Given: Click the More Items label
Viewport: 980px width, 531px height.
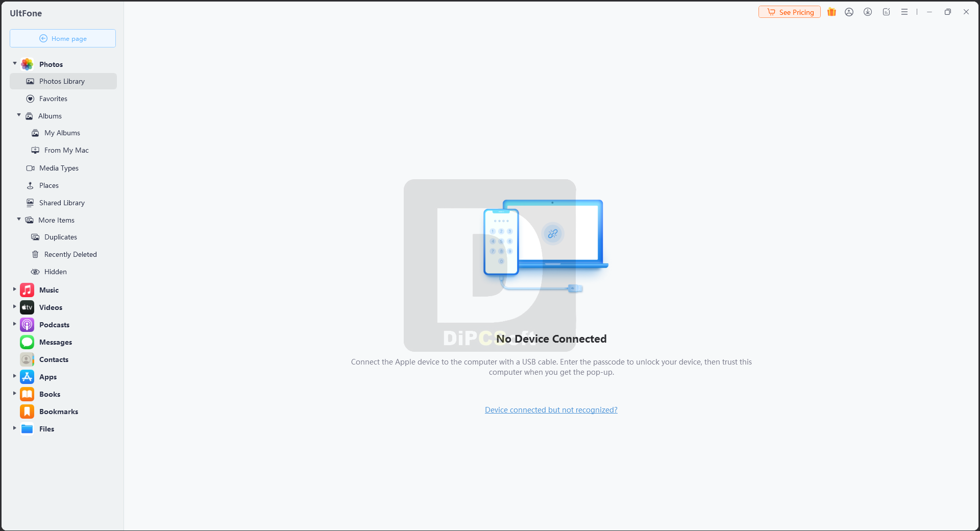Looking at the screenshot, I should 56,220.
